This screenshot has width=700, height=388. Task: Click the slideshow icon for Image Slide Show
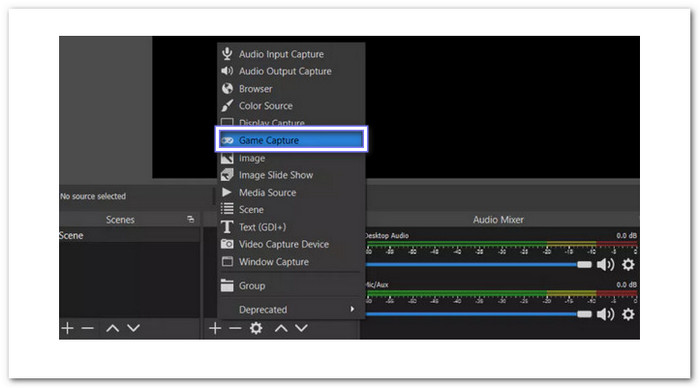(227, 175)
